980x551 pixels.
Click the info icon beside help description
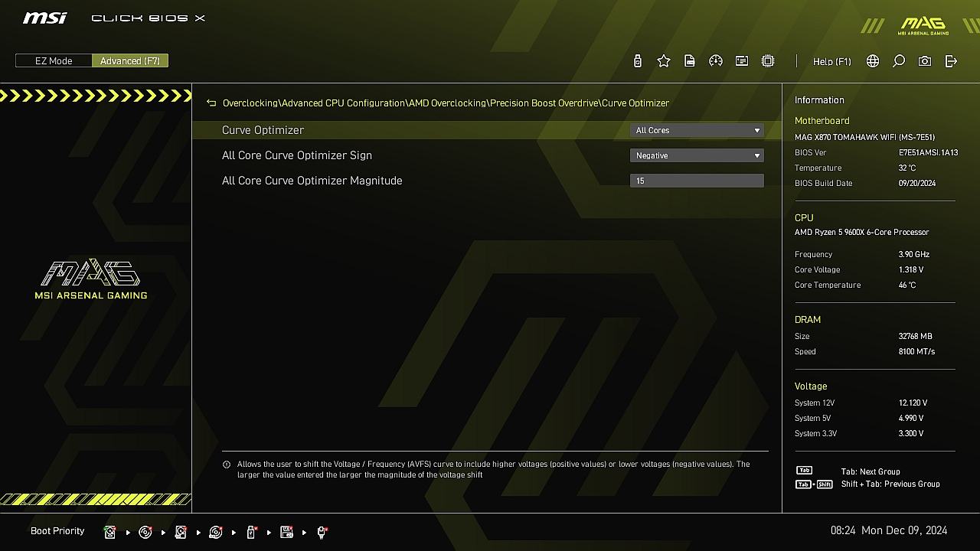click(227, 465)
